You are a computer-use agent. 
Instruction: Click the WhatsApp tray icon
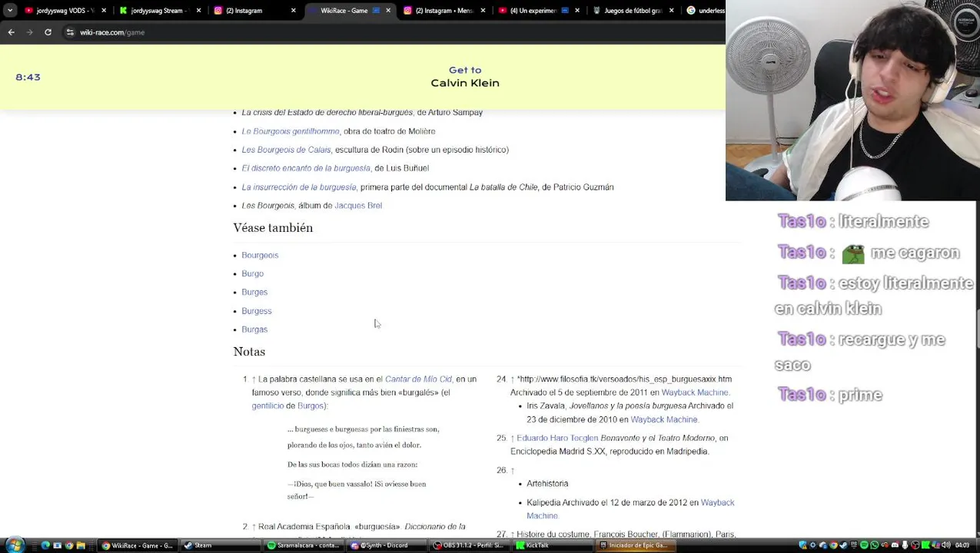pos(875,545)
